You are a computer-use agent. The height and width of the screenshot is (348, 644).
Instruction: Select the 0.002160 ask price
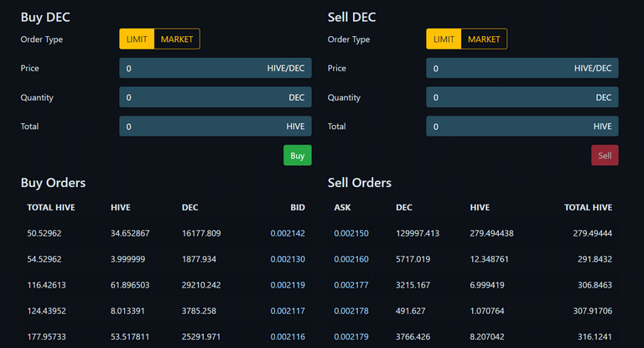(x=351, y=259)
